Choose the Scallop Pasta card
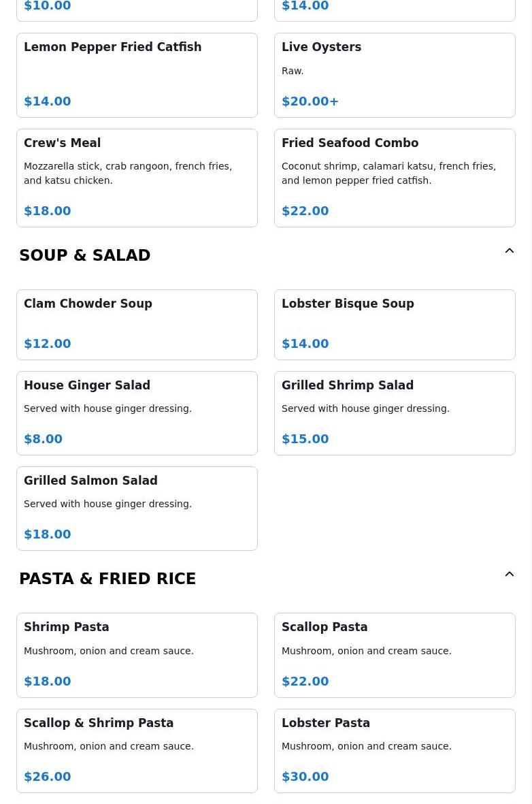This screenshot has width=532, height=804. click(395, 655)
